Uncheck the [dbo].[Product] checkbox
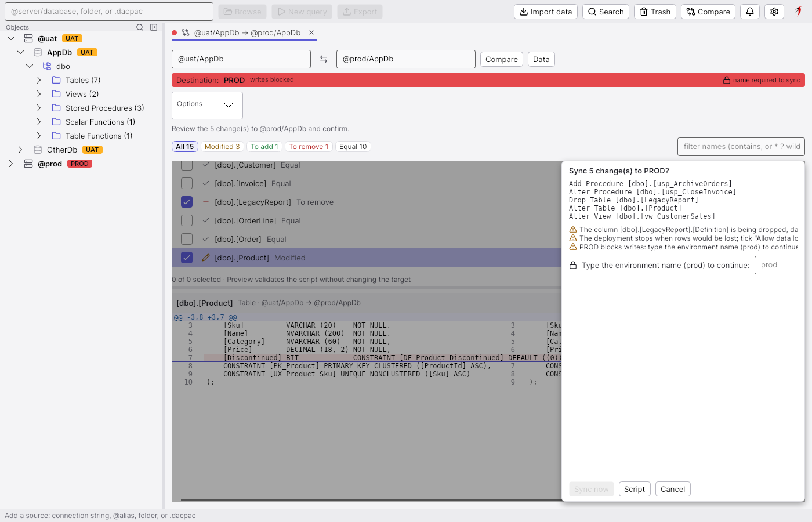Image resolution: width=812 pixels, height=522 pixels. pyautogui.click(x=187, y=258)
